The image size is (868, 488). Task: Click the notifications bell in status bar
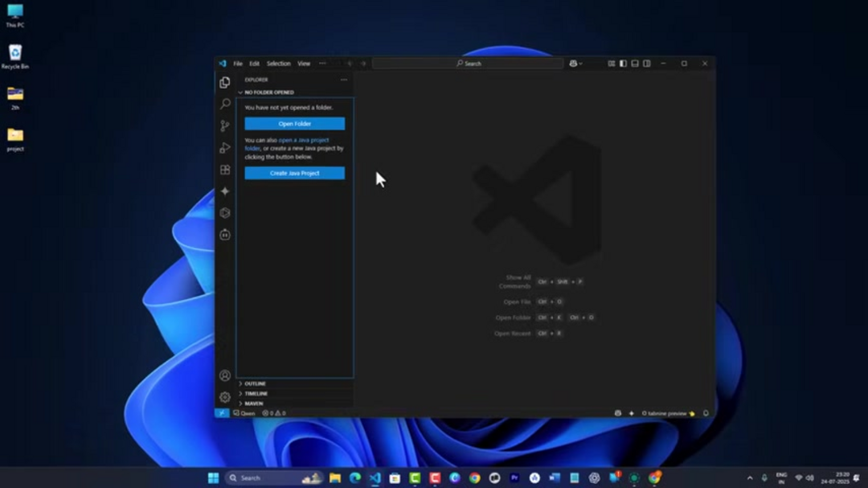tap(706, 413)
